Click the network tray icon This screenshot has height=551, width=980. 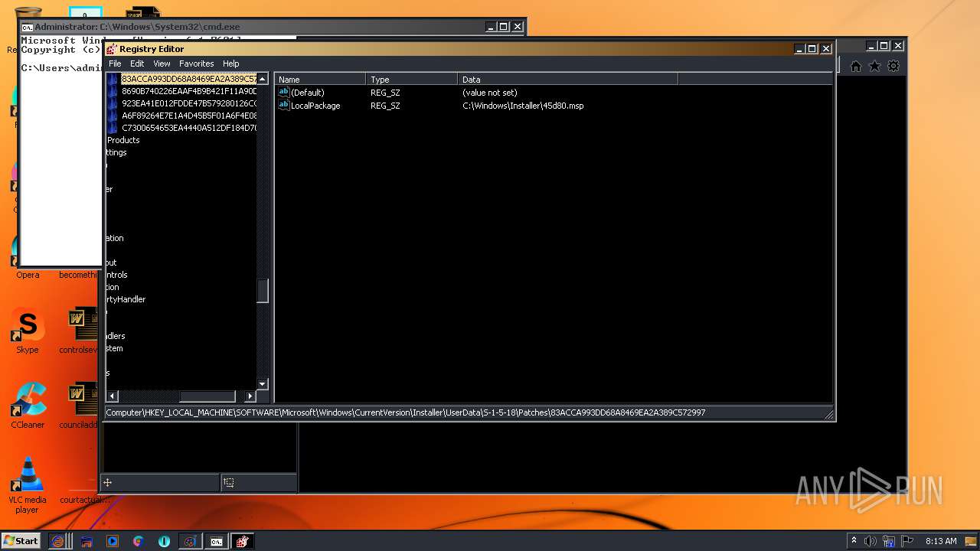coord(889,541)
